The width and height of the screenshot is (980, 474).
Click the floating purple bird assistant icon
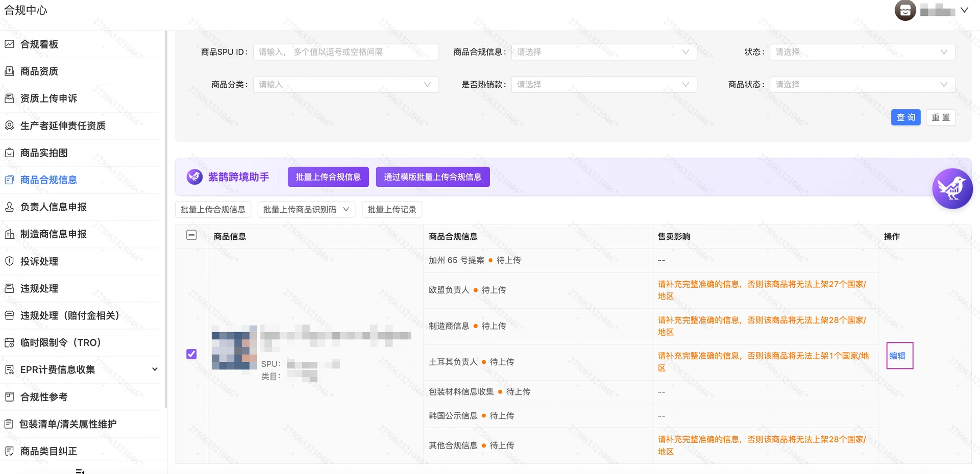[952, 188]
